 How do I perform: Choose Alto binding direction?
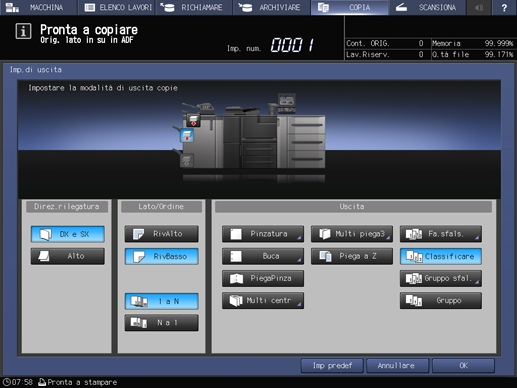(68, 256)
